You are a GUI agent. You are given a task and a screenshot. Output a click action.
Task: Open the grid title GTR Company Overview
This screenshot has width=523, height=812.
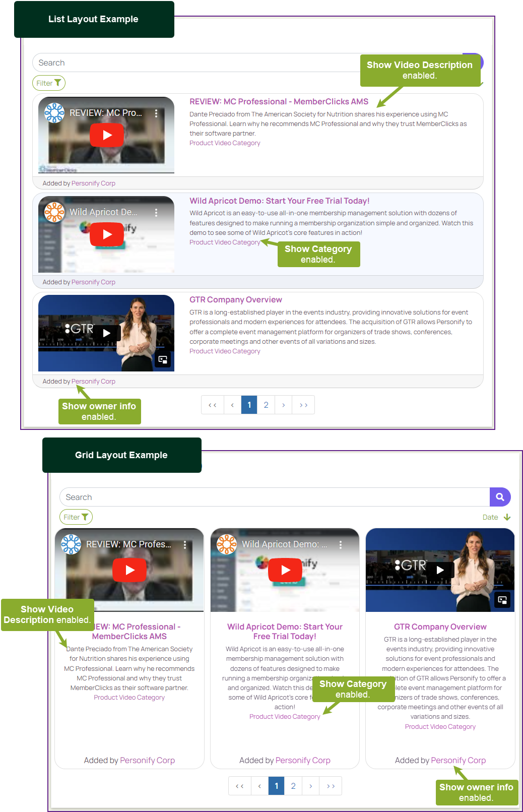pos(440,627)
